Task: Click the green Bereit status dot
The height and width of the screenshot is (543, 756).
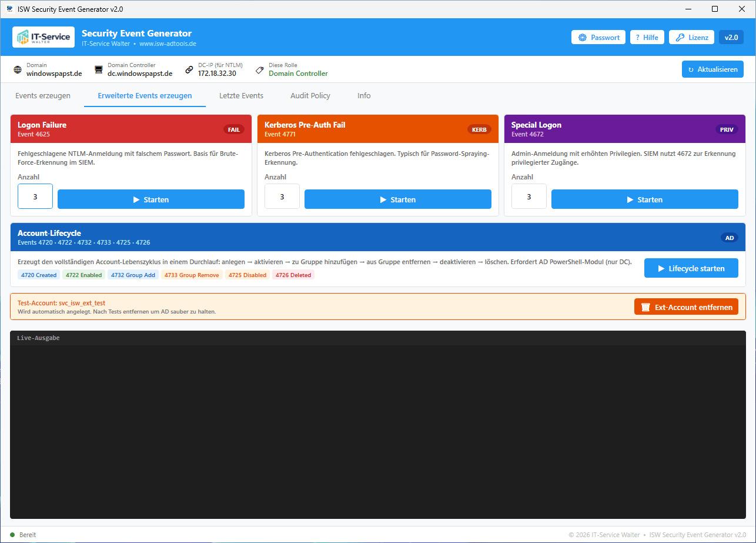Action: point(12,535)
